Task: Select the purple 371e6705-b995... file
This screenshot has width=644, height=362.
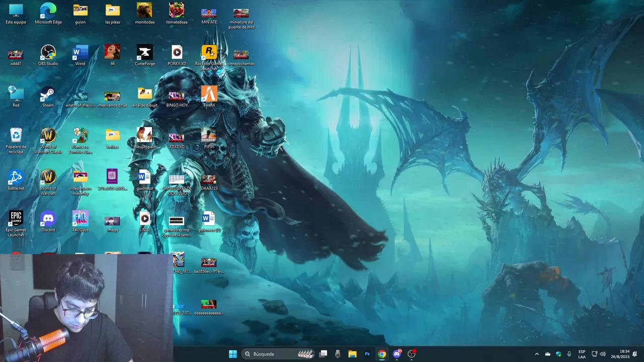Action: click(113, 180)
